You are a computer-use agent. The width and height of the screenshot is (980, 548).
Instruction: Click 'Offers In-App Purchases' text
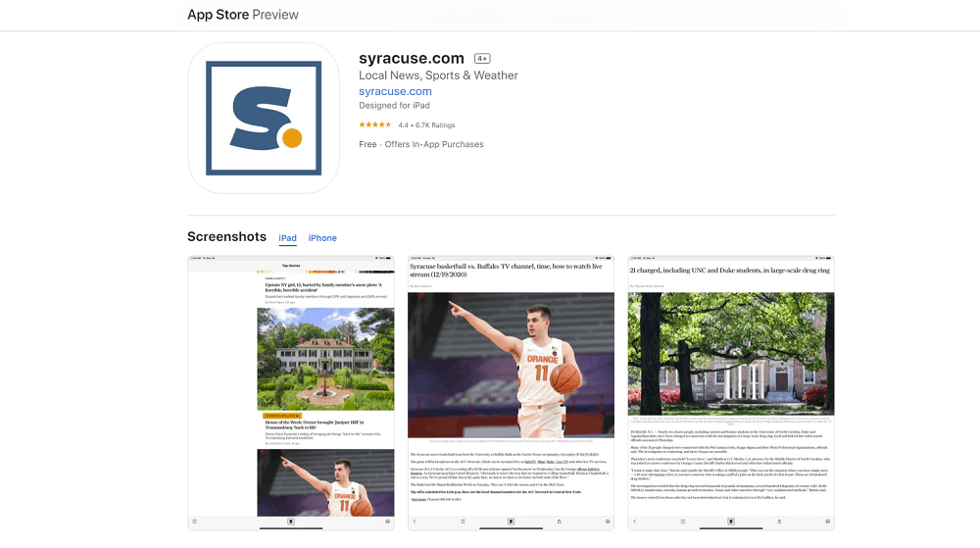[434, 144]
